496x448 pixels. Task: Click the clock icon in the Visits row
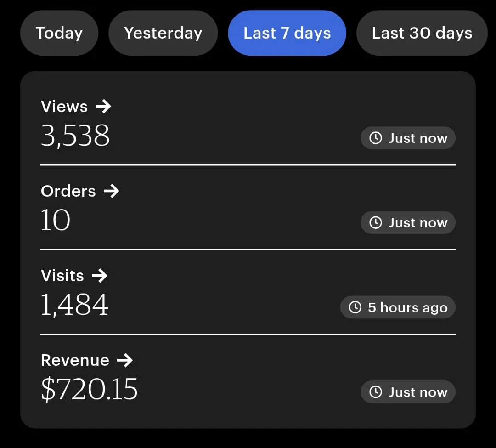click(x=355, y=307)
